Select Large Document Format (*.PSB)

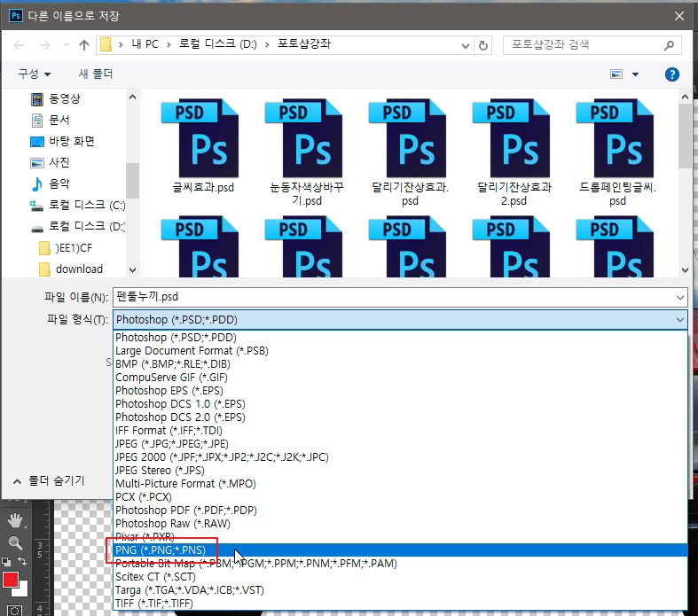click(x=400, y=350)
